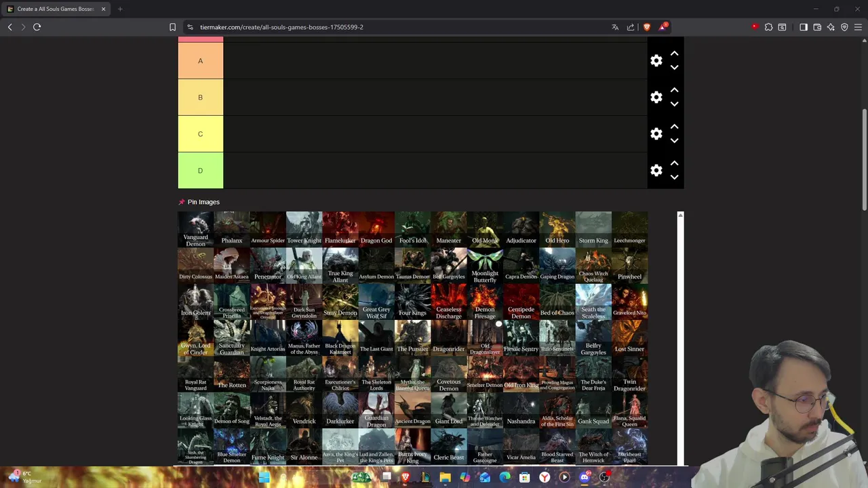This screenshot has height=488, width=868.
Task: Open OBS Studio from taskbar
Action: [604, 477]
